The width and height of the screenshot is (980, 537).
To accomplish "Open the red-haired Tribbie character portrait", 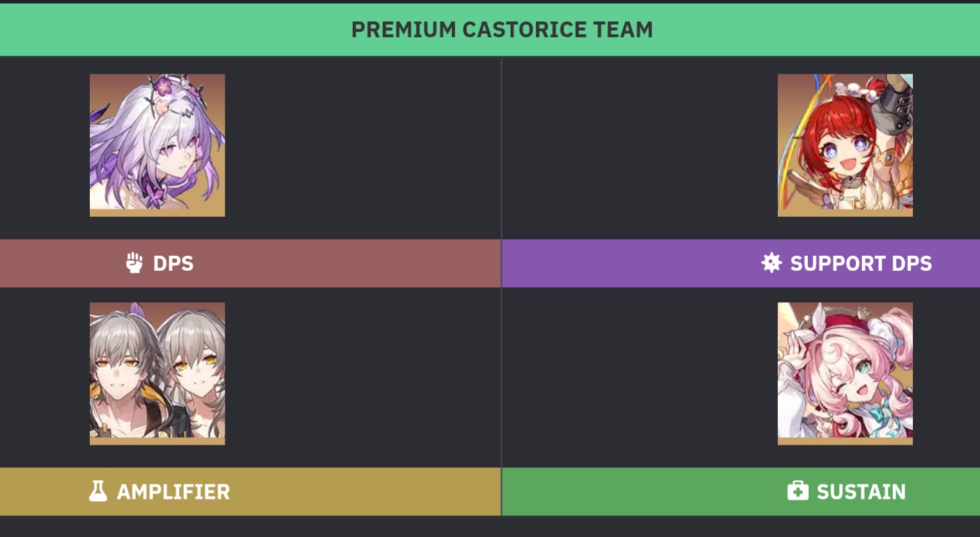I will pos(845,145).
